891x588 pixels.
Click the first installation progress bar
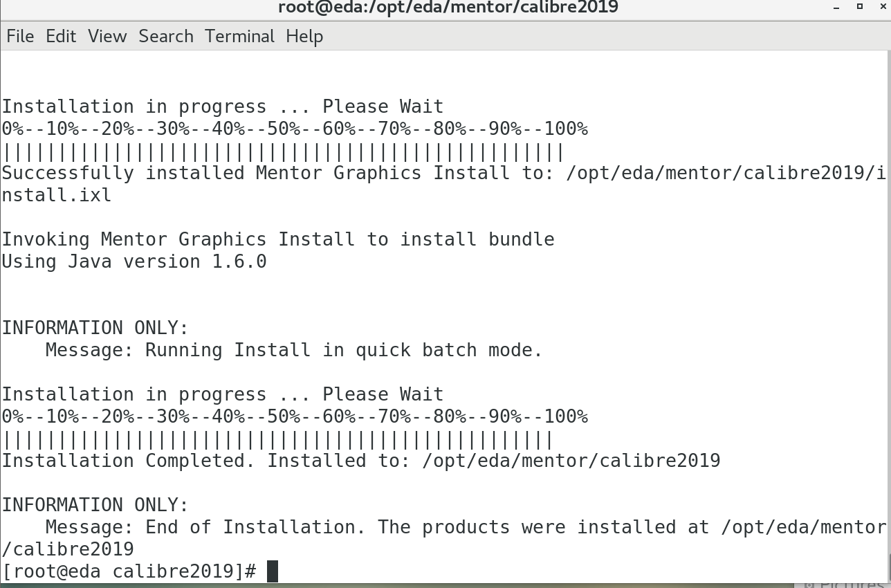[x=284, y=151]
